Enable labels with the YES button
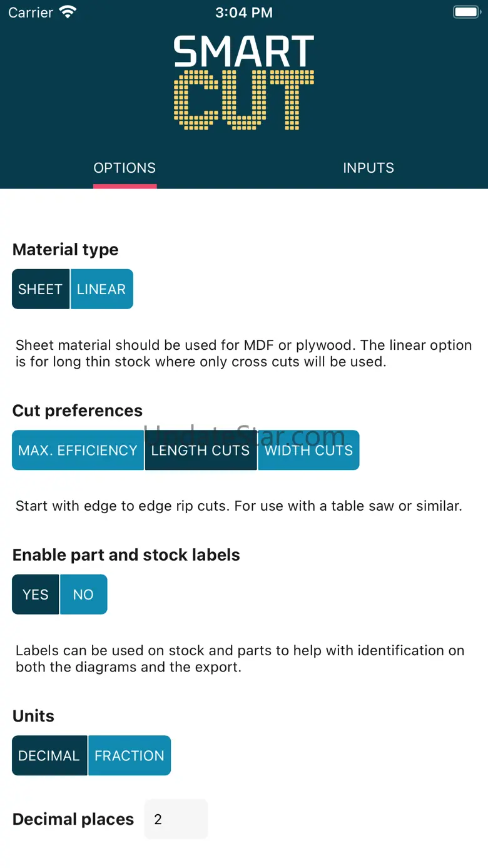Viewport: 488px width, 868px height. click(36, 595)
